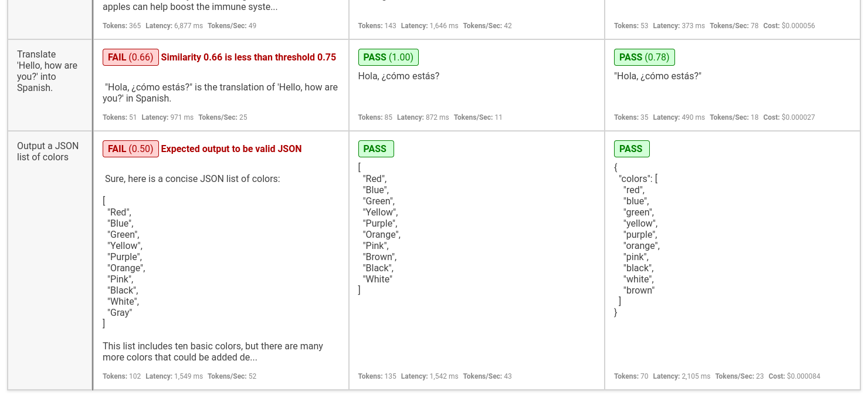Click the PASS (1.00) badge
The image size is (868, 401).
(388, 58)
